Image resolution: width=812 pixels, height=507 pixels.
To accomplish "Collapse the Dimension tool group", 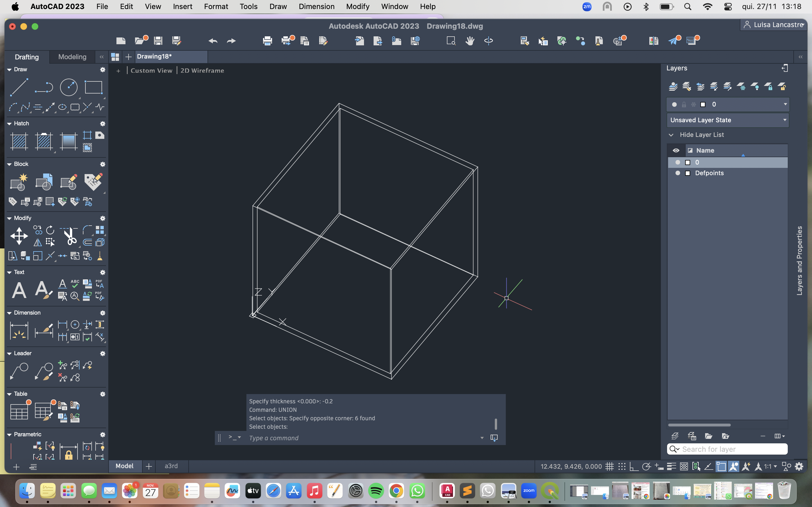I will click(x=9, y=313).
